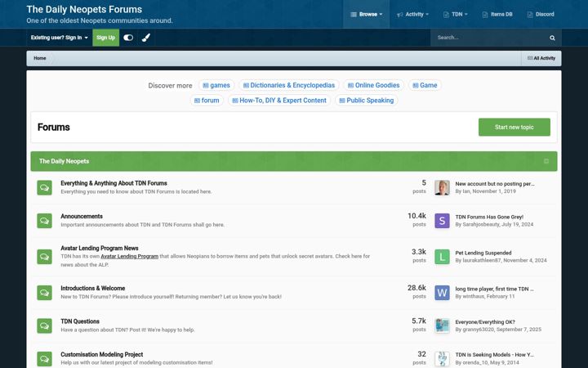
Task: Open the Announcements forum
Action: click(x=82, y=216)
